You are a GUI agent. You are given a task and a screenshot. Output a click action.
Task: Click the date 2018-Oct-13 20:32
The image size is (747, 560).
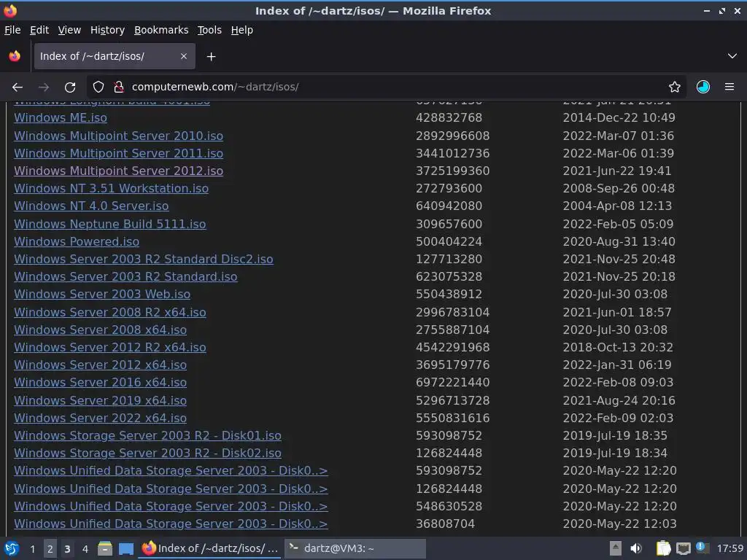tap(618, 348)
